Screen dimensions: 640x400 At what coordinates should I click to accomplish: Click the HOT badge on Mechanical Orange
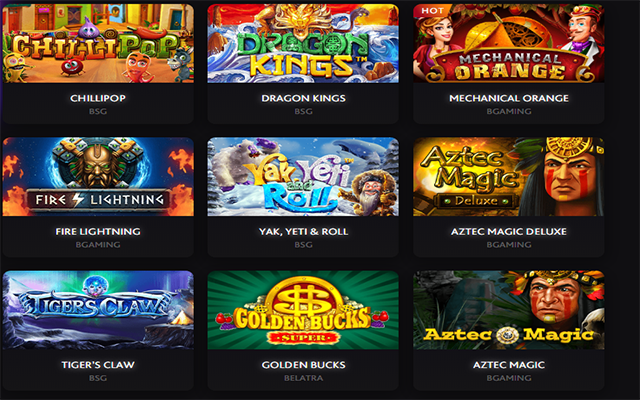coord(432,11)
